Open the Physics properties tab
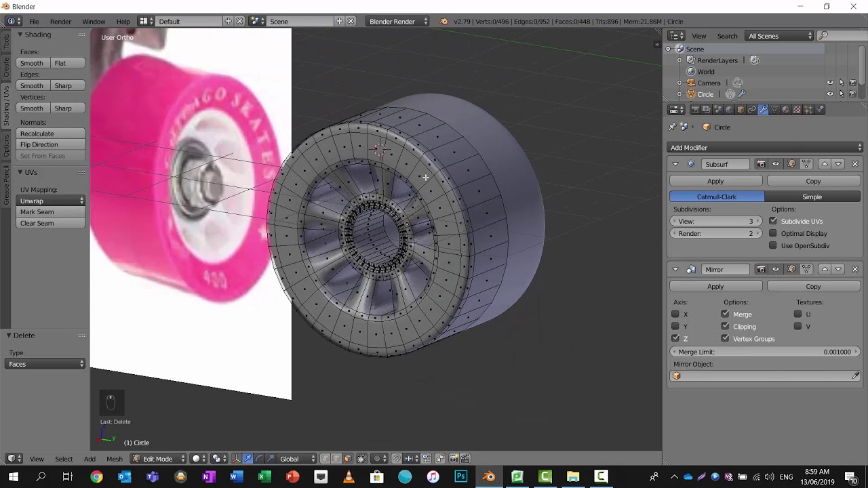868x488 pixels. 819,110
